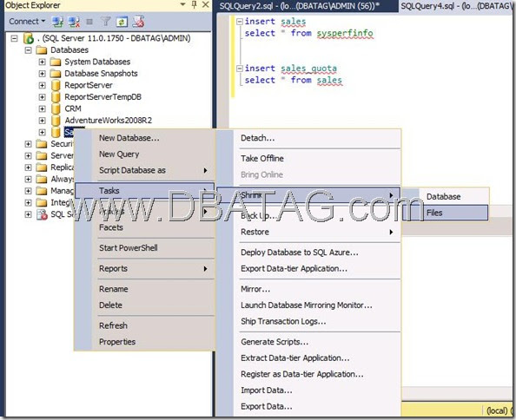Close the Object Explorer panel

[205, 4]
